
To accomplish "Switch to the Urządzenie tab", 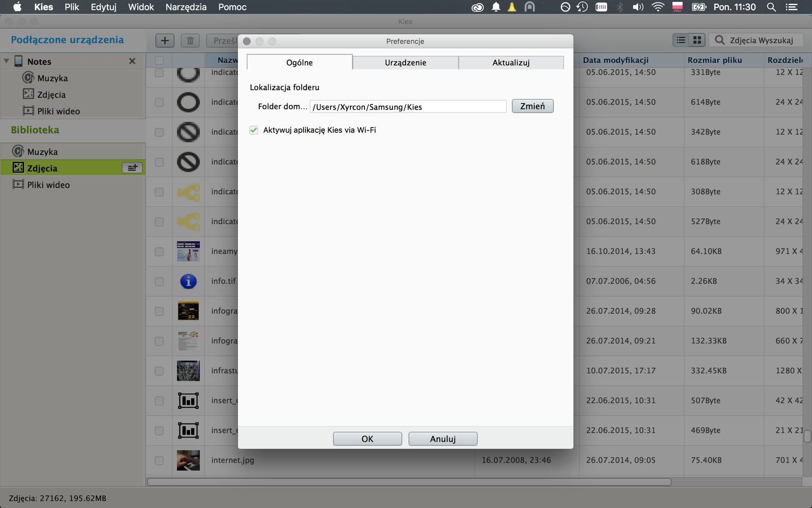I will [x=406, y=62].
